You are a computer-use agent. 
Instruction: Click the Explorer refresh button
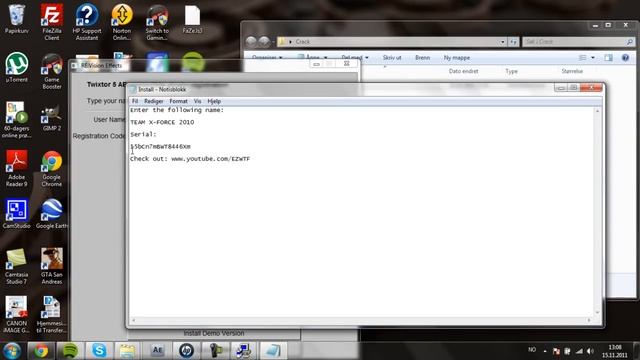[513, 42]
